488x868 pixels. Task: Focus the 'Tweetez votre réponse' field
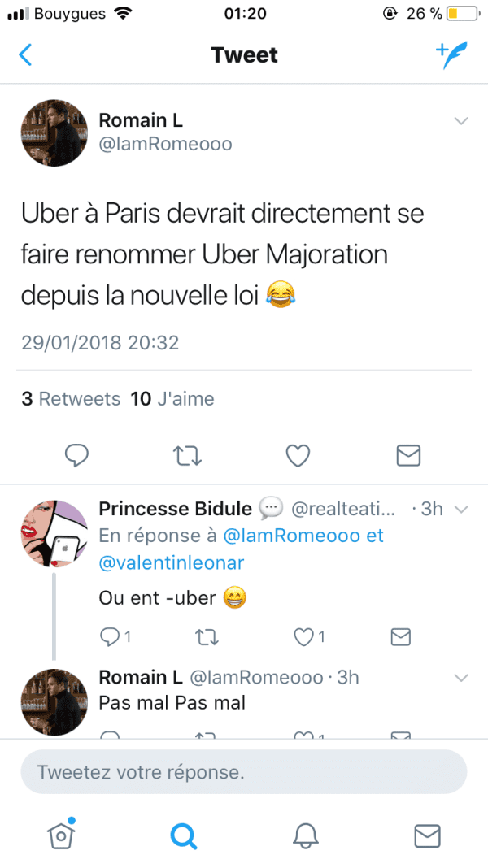pos(244,771)
